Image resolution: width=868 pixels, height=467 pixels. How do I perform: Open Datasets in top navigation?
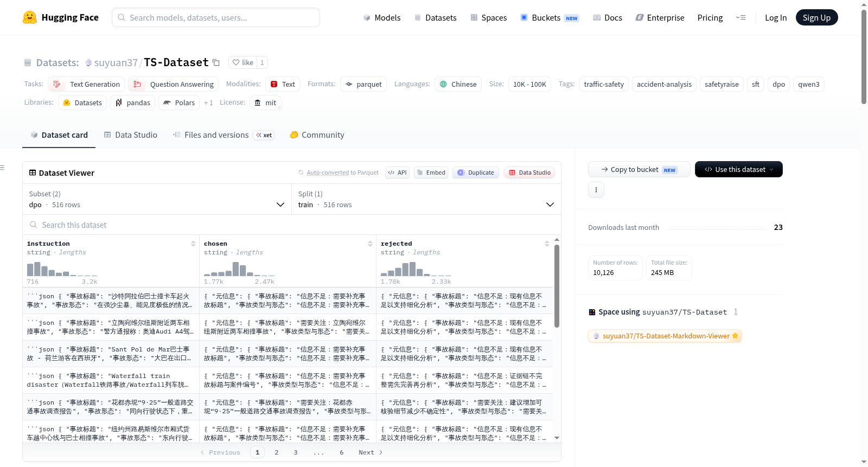point(435,17)
